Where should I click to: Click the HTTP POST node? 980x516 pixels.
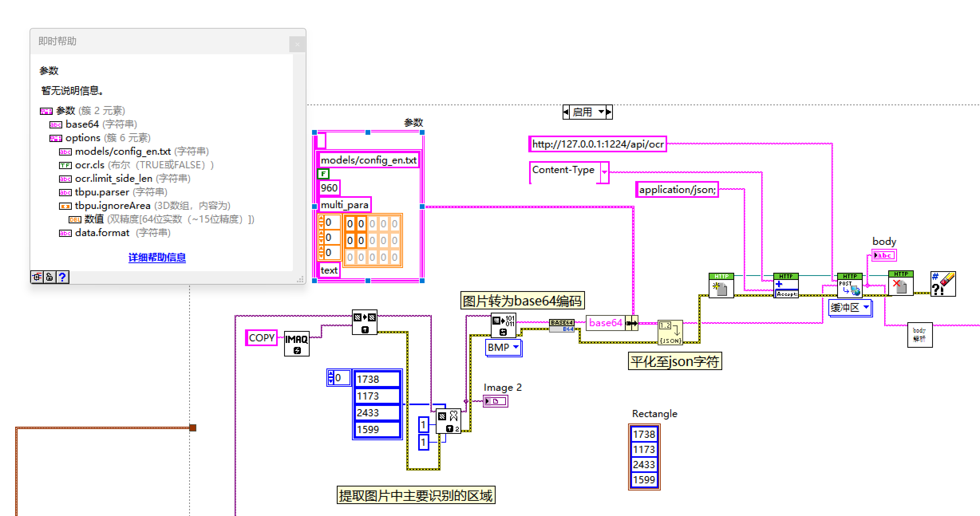click(850, 286)
